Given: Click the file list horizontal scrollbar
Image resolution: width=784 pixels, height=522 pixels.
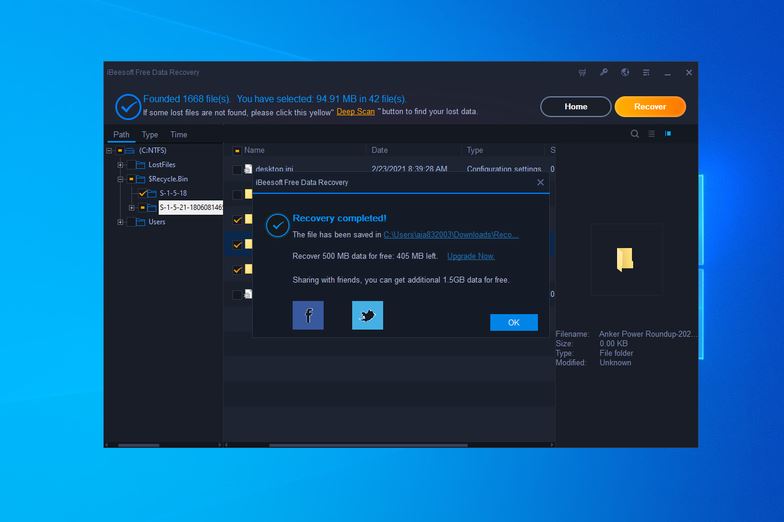Looking at the screenshot, I should tap(368, 445).
